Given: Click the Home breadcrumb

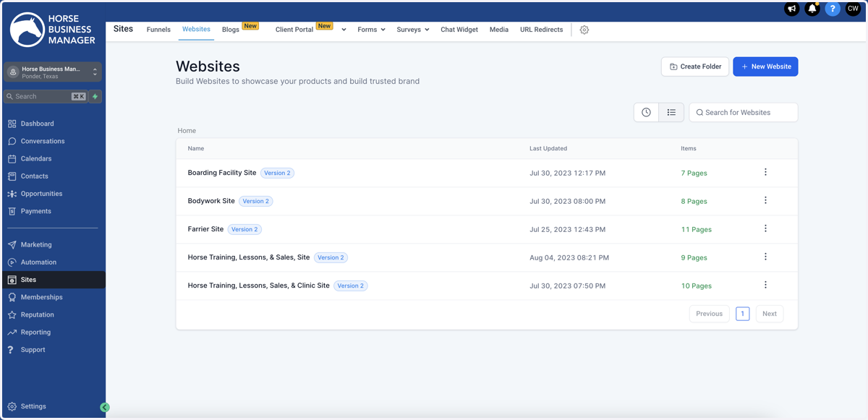Looking at the screenshot, I should [x=187, y=131].
